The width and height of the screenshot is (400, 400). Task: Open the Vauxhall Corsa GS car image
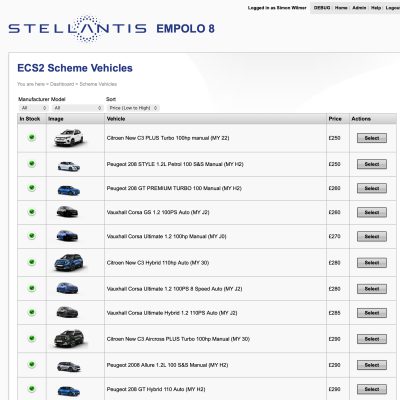(x=67, y=212)
